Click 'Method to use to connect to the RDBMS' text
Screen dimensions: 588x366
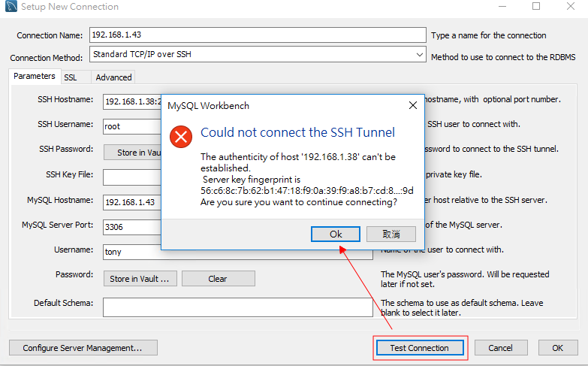pos(503,57)
